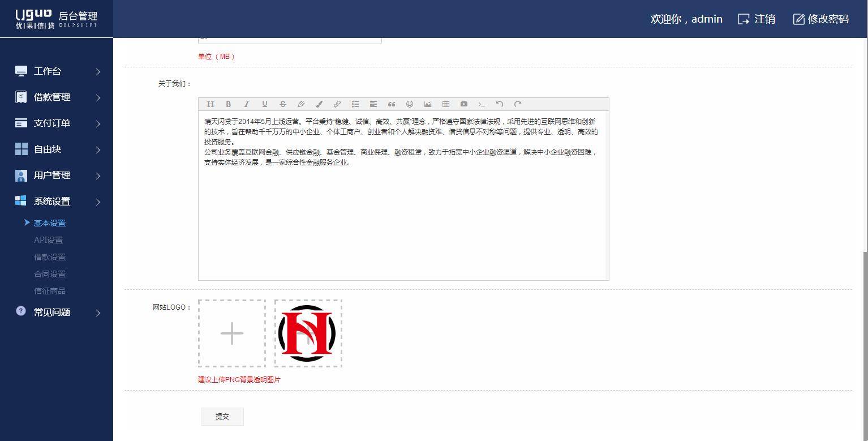
Task: Apply strikethrough formatting to the text
Action: point(282,104)
